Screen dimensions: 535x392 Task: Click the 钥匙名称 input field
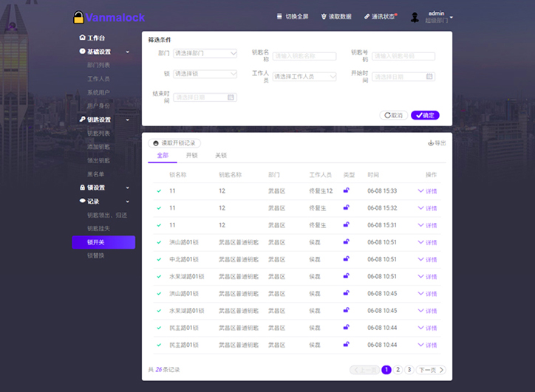coord(304,55)
